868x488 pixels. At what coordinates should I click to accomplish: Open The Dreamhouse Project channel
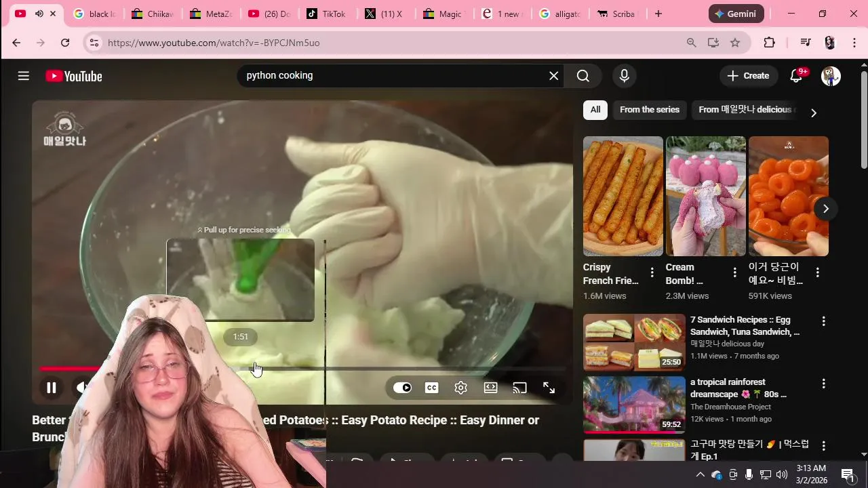click(x=731, y=407)
